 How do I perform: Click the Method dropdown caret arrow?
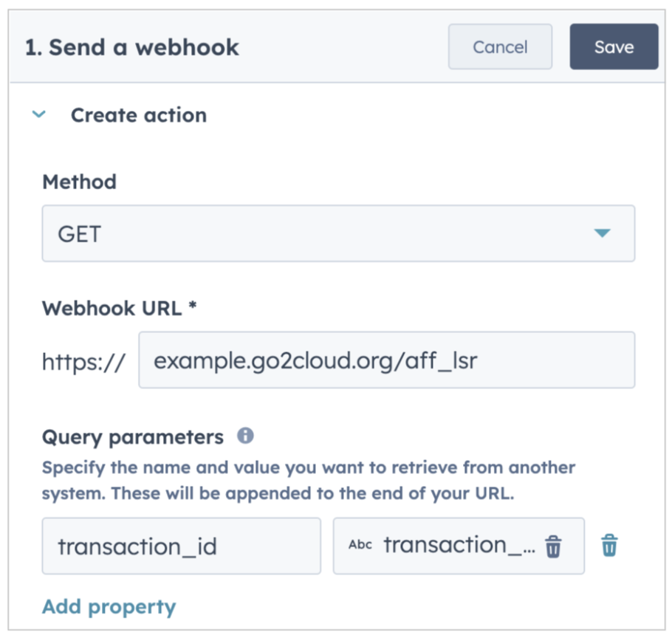point(602,233)
